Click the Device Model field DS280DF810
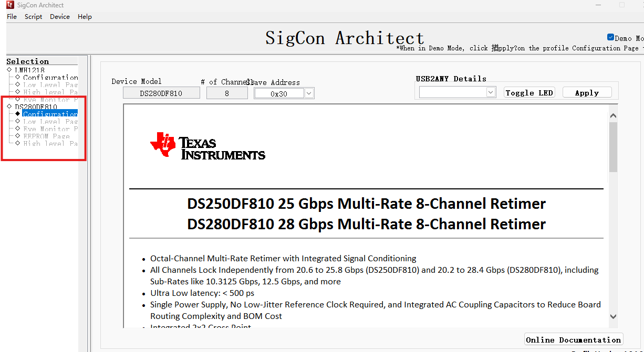The width and height of the screenshot is (644, 352). pos(161,93)
